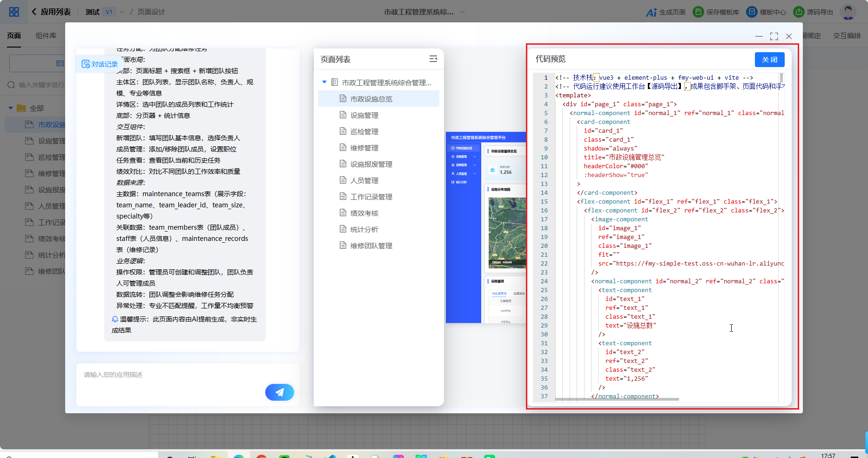868x458 pixels.
Task: Click the AI generate page icon
Action: point(651,12)
